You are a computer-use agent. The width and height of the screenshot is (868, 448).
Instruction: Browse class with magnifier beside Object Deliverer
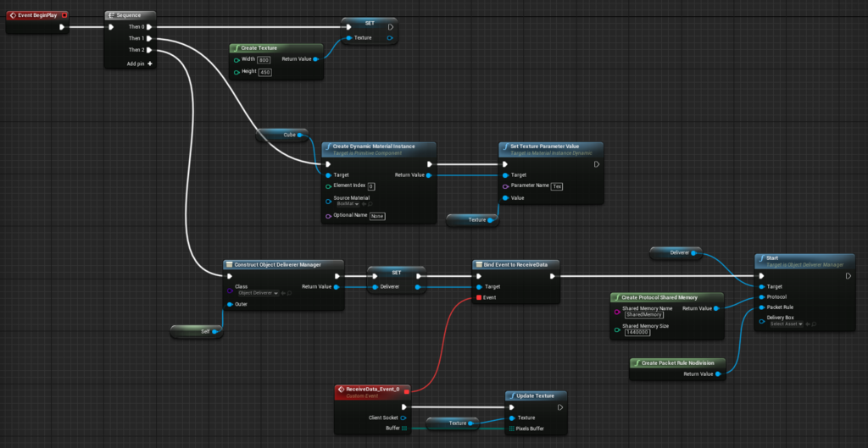point(288,293)
